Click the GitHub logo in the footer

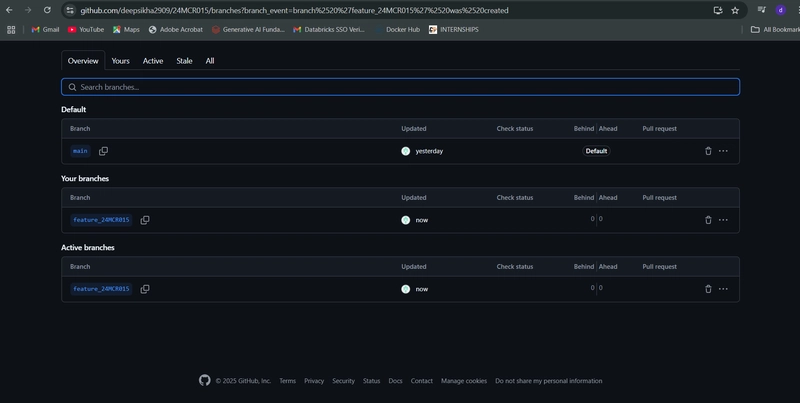[205, 381]
